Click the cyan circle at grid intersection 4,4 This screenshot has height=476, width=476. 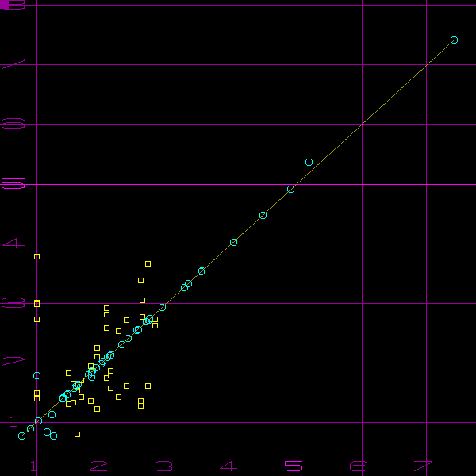point(233,242)
